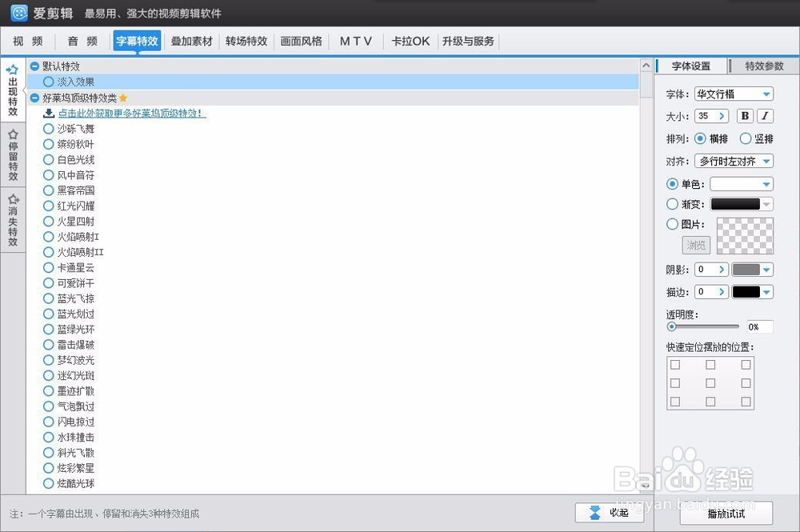Select 梦幻波光 effect
The width and height of the screenshot is (800, 532).
(x=49, y=360)
